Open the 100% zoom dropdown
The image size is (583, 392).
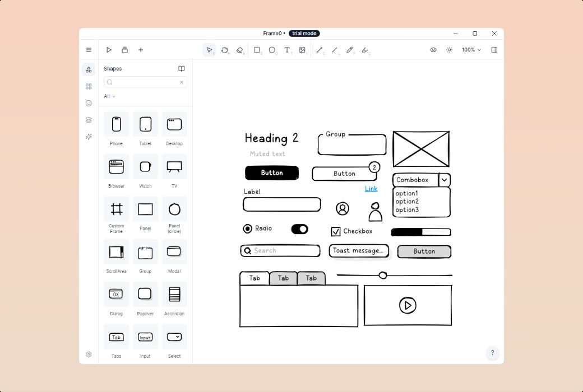[x=471, y=50]
